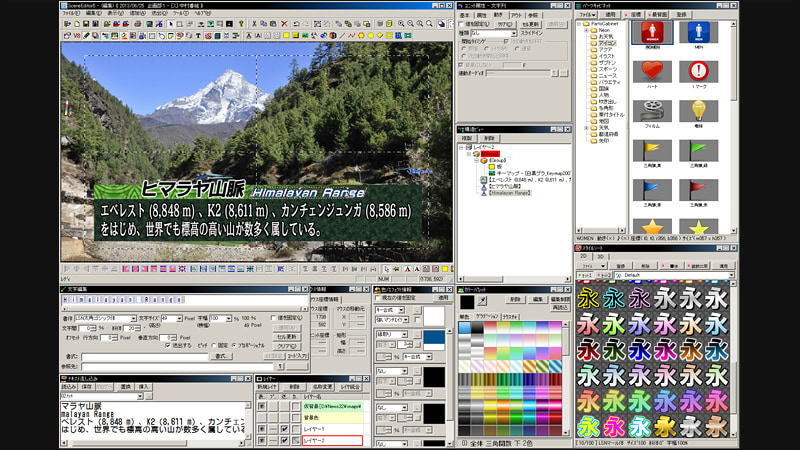Click the eyedropper icon in color palette

[x=482, y=301]
